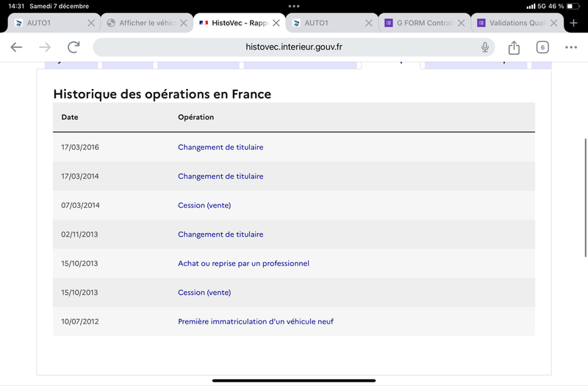Show open tabs counter button

542,47
